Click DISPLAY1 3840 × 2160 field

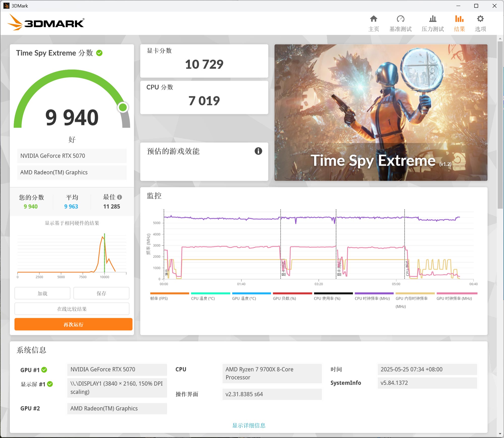pos(117,388)
